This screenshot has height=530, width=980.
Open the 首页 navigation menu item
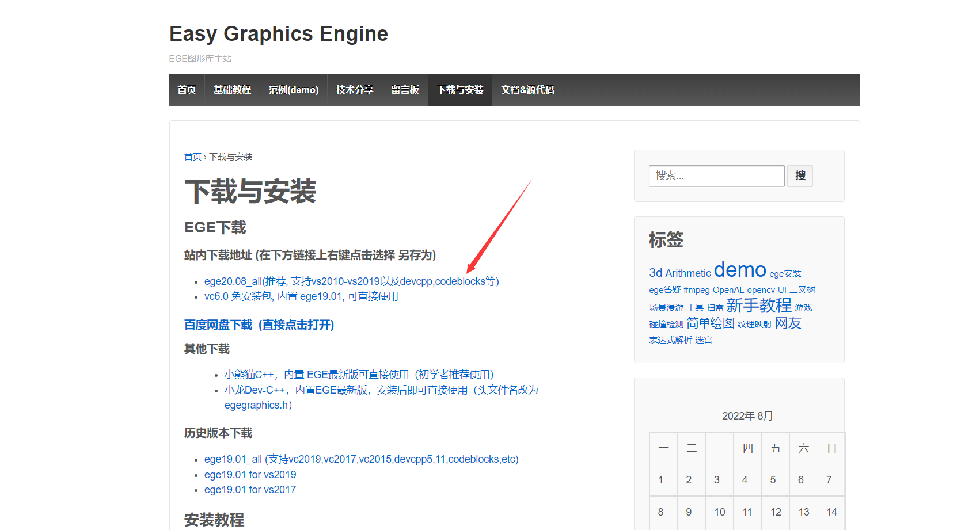pyautogui.click(x=187, y=90)
